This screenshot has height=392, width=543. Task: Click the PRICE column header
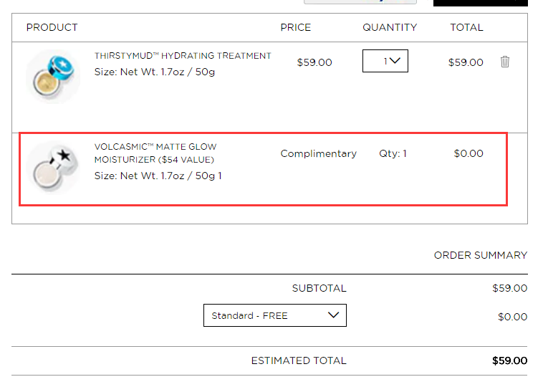tap(295, 27)
